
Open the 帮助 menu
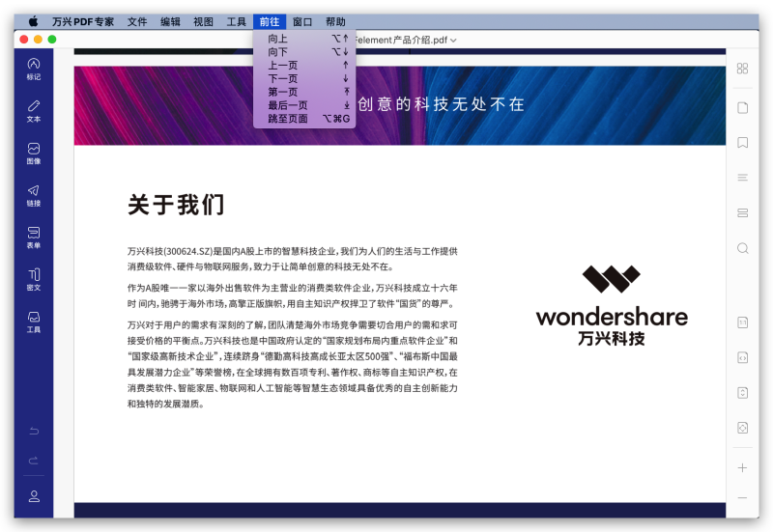click(335, 21)
